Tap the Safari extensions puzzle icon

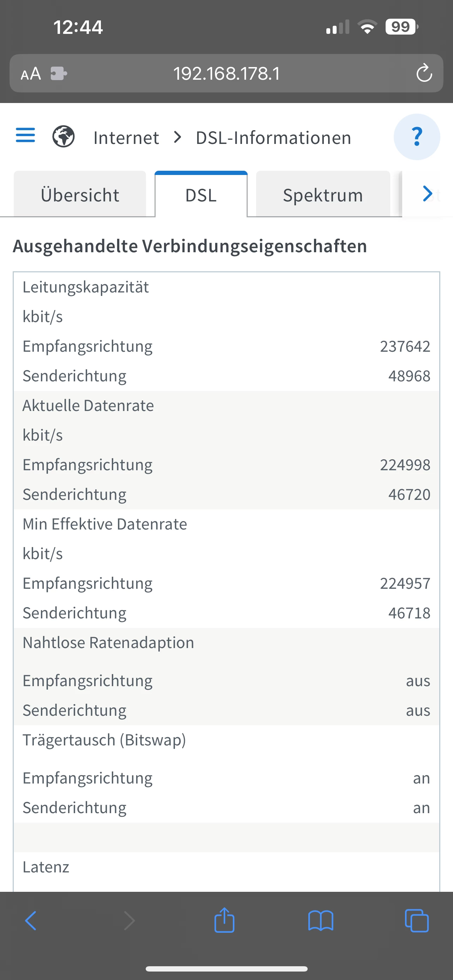(59, 73)
